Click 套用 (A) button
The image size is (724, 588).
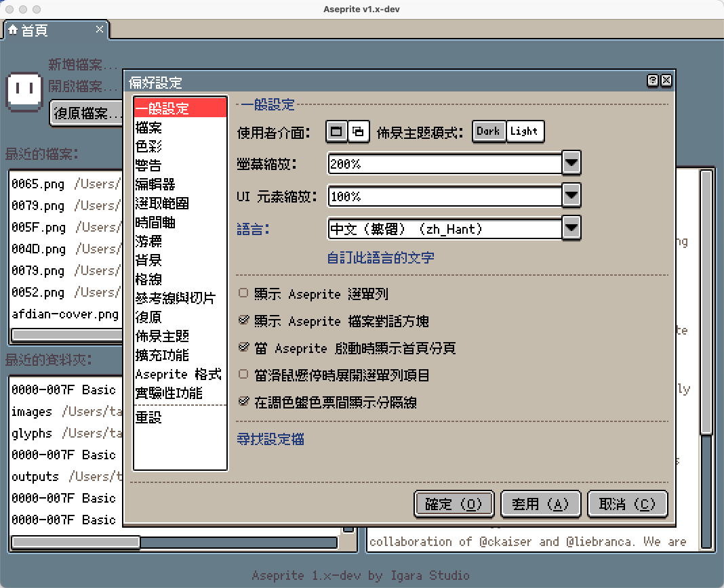[x=541, y=504]
